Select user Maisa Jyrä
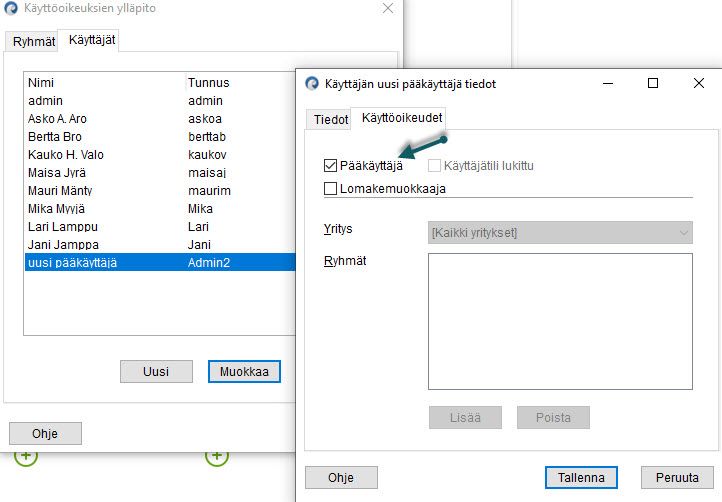This screenshot has height=502, width=722. (160, 172)
